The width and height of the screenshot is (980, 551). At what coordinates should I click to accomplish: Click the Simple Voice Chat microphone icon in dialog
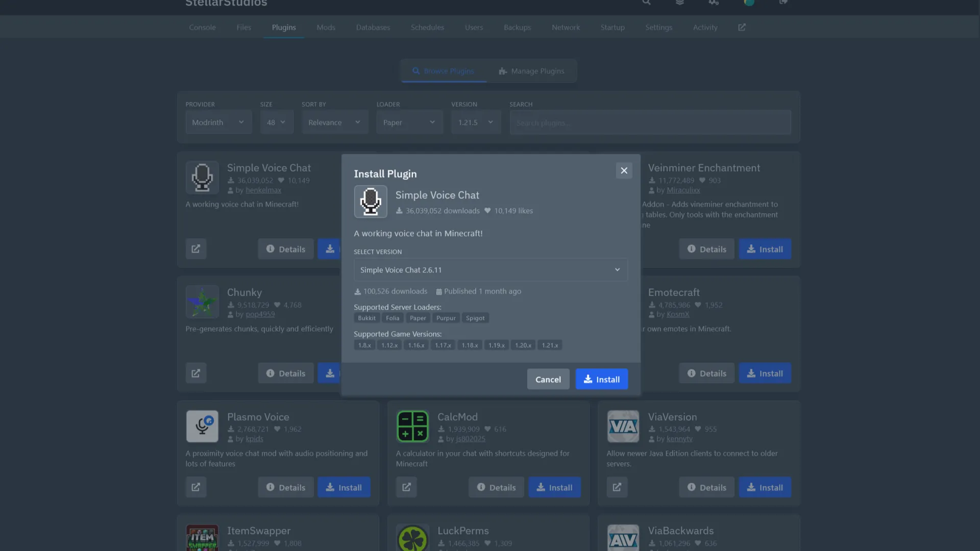371,202
